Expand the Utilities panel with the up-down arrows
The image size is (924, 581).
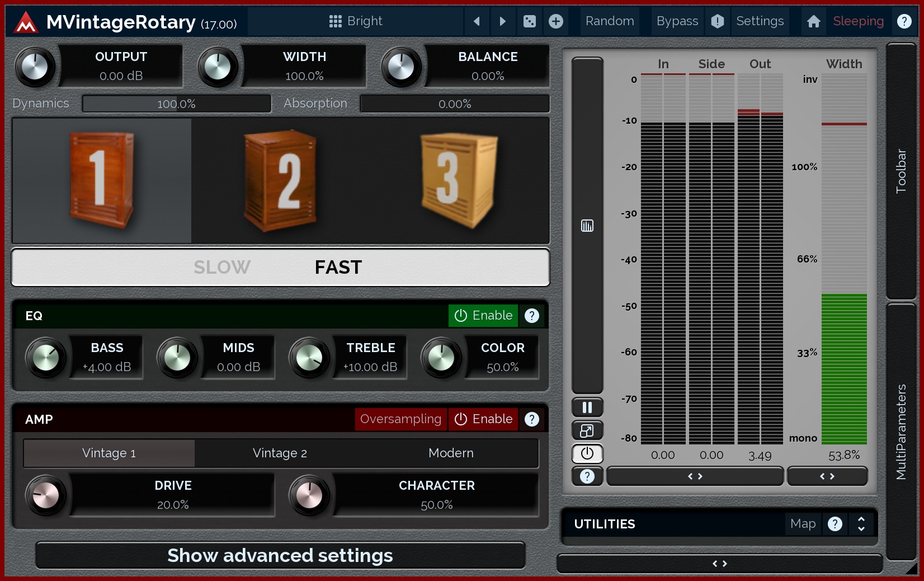click(x=861, y=524)
